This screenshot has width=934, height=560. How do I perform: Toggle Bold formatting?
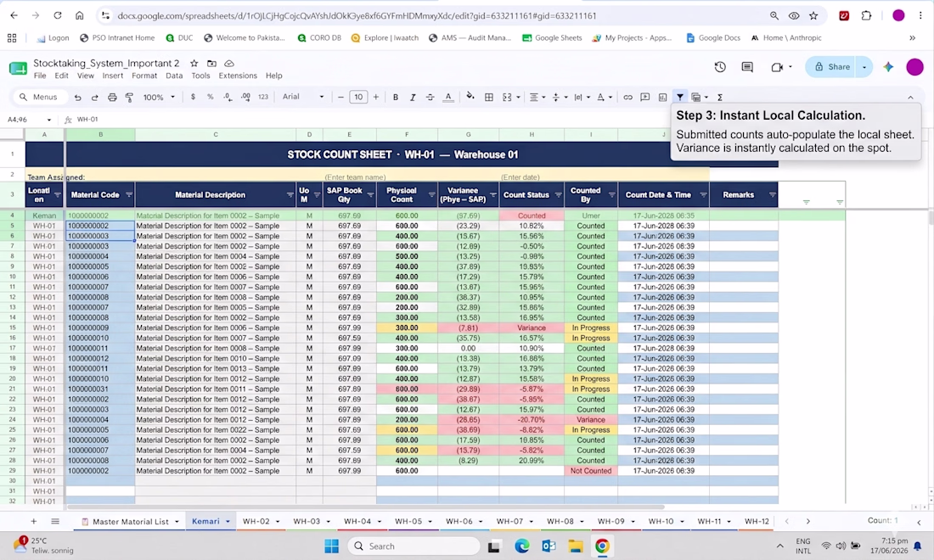[396, 97]
